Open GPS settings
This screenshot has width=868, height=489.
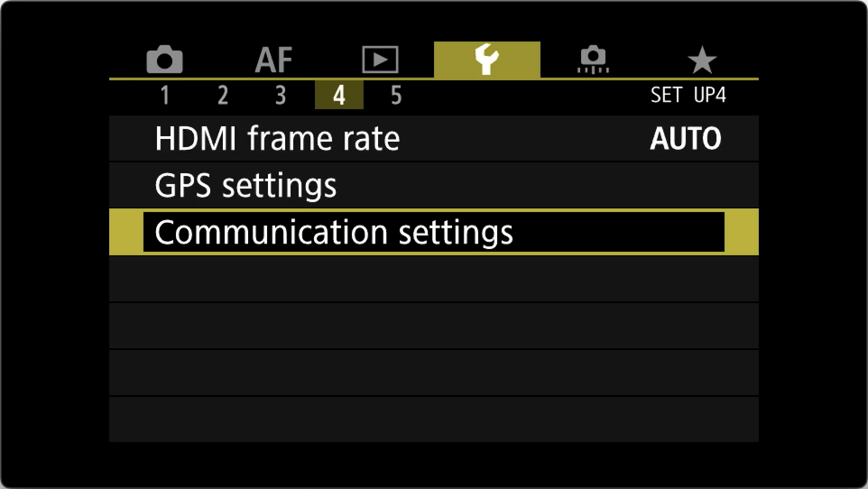click(x=434, y=185)
